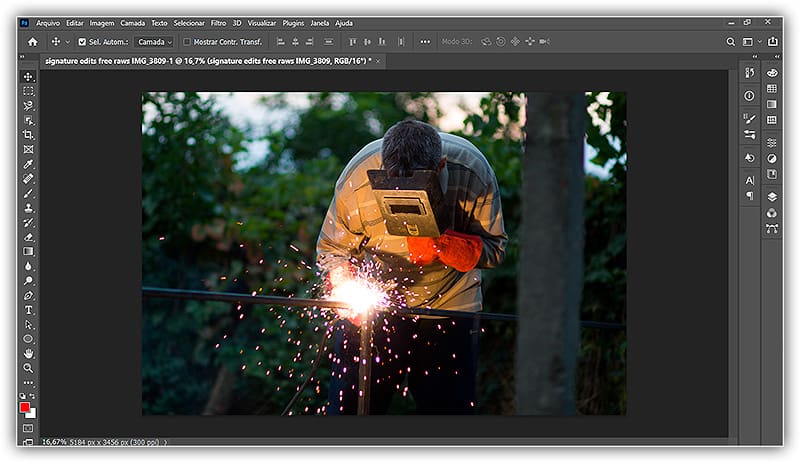Select the Healing Brush tool

click(28, 179)
